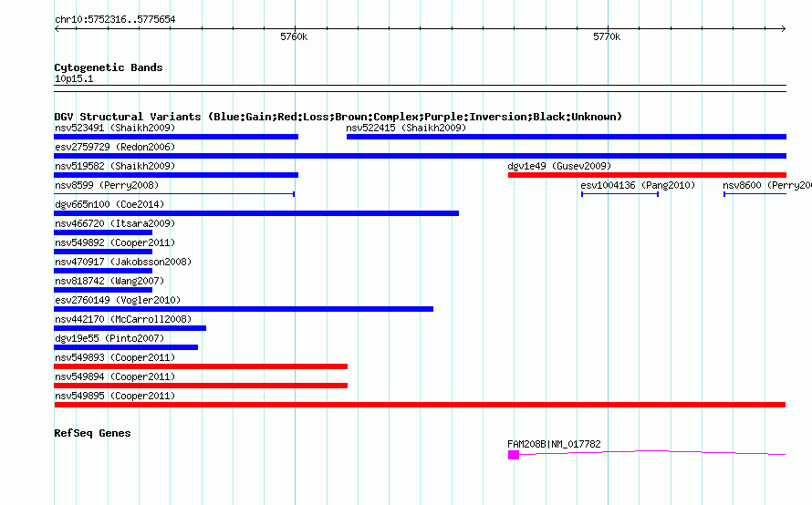Click the nsv519582 (Shaikh2009) label
The image size is (812, 505).
[115, 166]
